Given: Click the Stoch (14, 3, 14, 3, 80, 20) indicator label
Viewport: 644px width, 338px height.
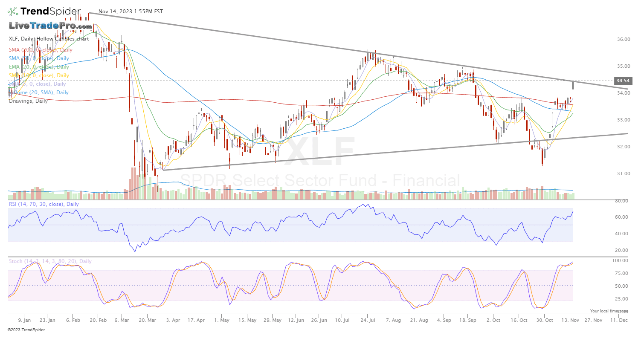Looking at the screenshot, I should pos(50,261).
